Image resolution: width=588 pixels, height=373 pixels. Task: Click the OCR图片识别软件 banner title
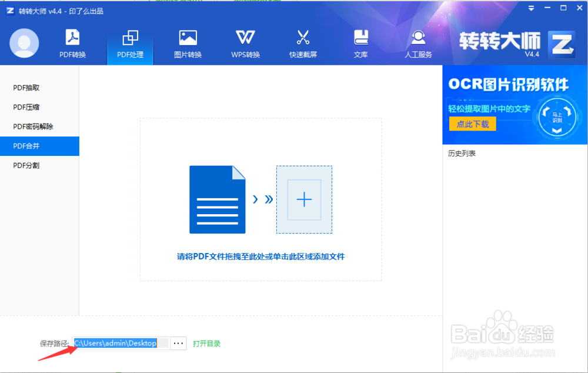point(509,85)
